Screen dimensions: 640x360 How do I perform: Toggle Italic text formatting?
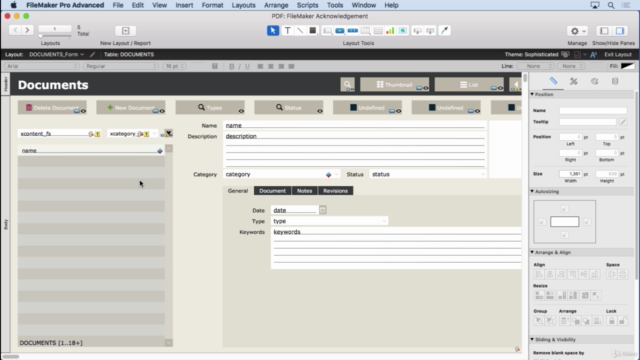click(240, 66)
